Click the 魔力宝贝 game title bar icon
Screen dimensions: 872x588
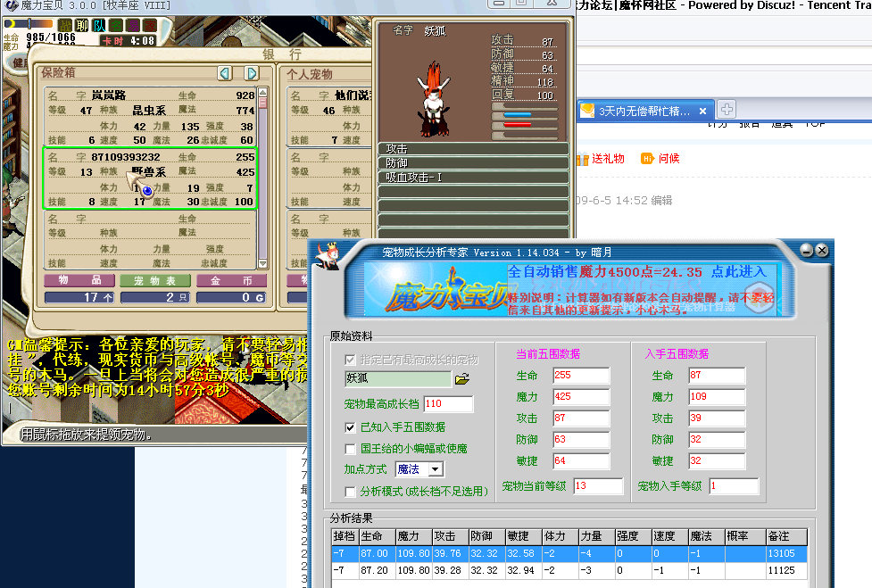[x=11, y=5]
